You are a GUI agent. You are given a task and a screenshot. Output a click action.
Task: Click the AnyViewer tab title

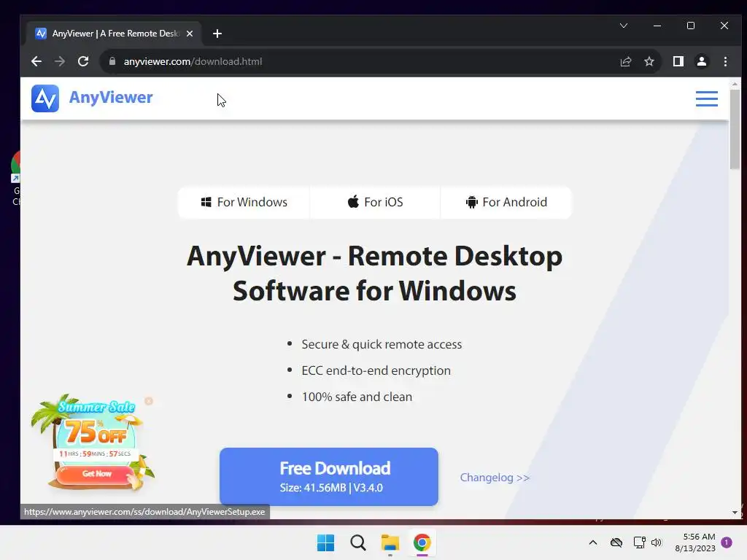116,34
